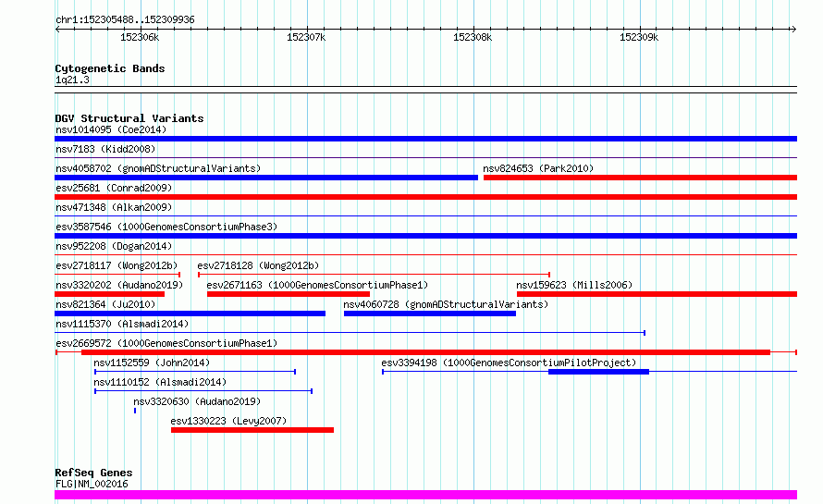Open esv2669572 (1000GenomesConsortiumPhase1) label
Screen dimensions: 823x504
(x=166, y=343)
